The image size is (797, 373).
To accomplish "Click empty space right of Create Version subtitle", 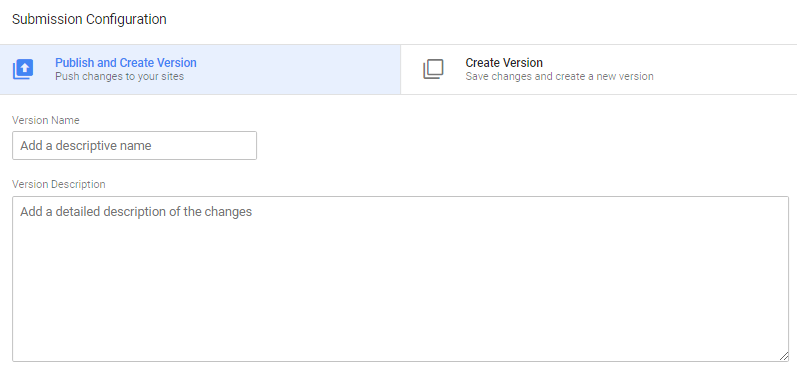I will (722, 77).
